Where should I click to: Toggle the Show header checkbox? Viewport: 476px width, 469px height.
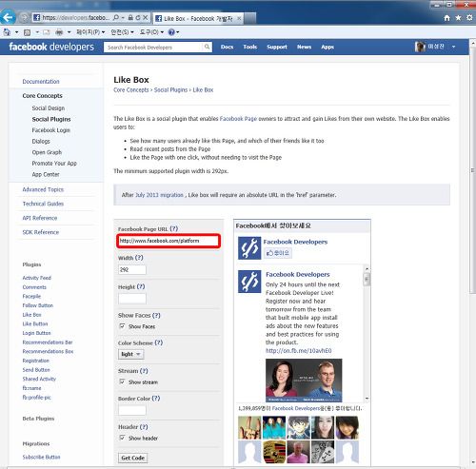point(122,438)
